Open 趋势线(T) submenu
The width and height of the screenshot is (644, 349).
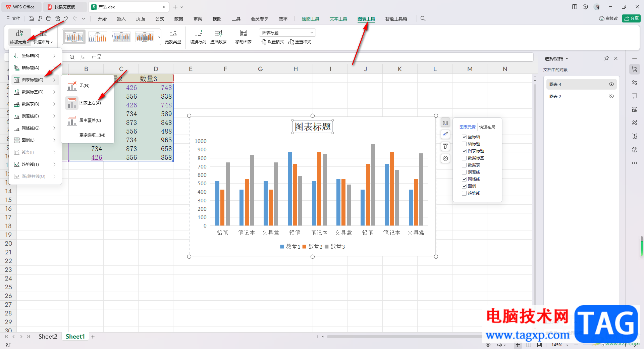pyautogui.click(x=35, y=164)
